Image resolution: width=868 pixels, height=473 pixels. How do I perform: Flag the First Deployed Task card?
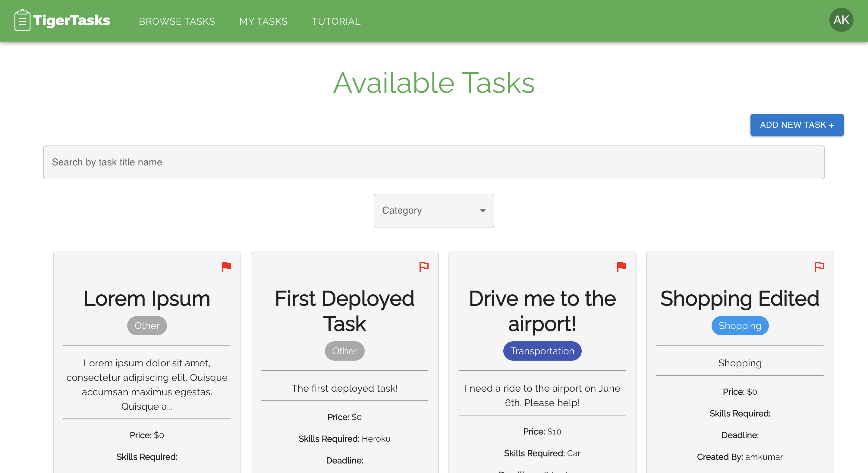(x=423, y=267)
